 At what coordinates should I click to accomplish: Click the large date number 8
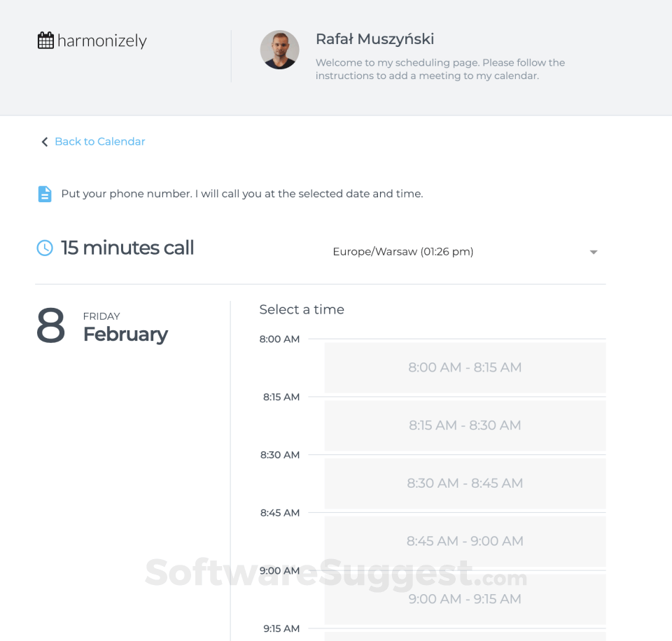click(50, 326)
